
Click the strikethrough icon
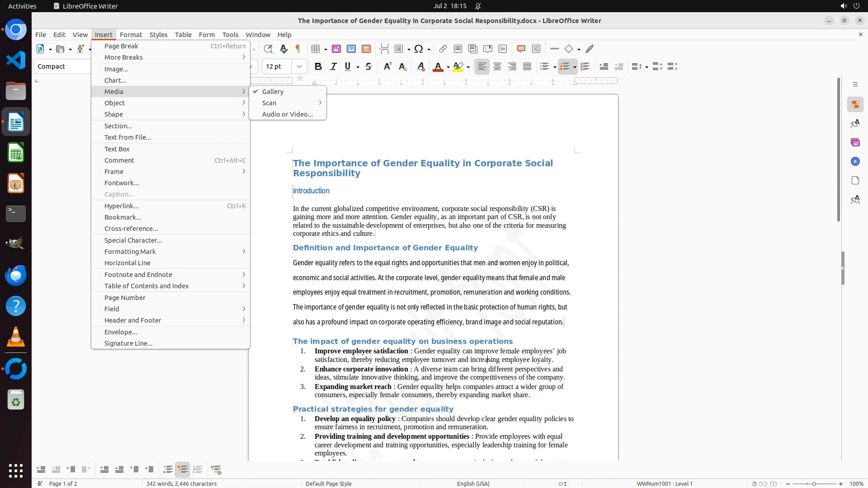[x=368, y=67]
